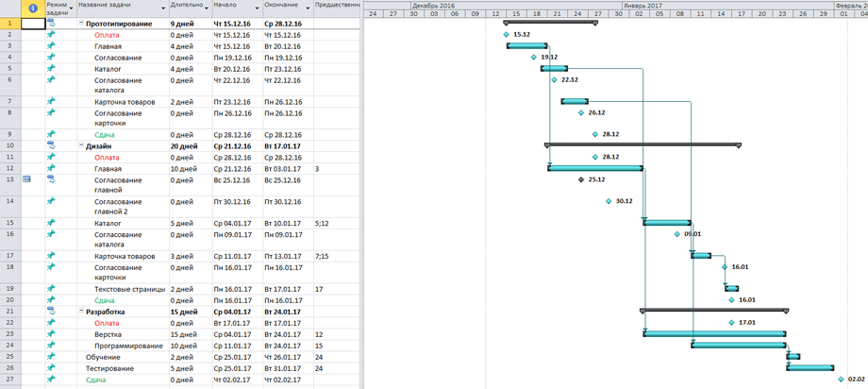Click pin mode icon for Обучение row
868x389 pixels.
[51, 356]
